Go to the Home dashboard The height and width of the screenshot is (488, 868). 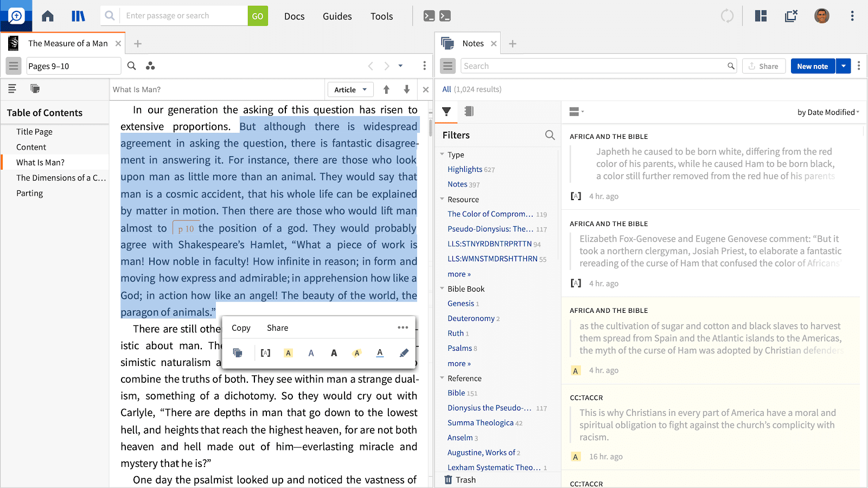click(48, 16)
